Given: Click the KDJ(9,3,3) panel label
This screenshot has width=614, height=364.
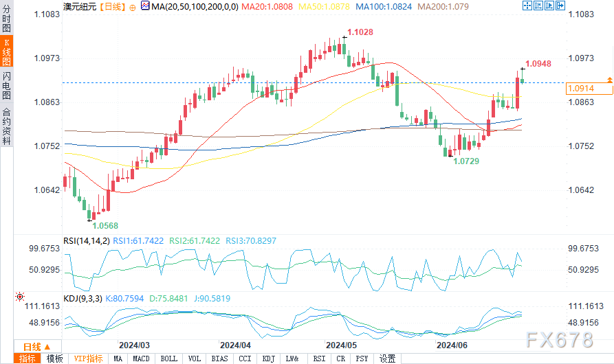Looking at the screenshot, I should [83, 299].
